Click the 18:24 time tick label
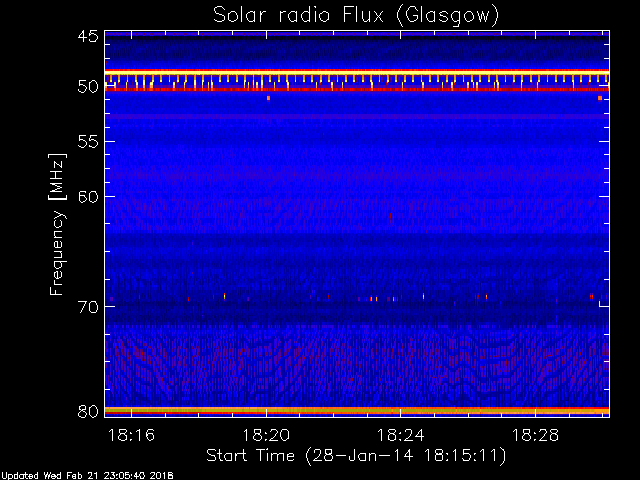The width and height of the screenshot is (640, 480). coord(400,435)
